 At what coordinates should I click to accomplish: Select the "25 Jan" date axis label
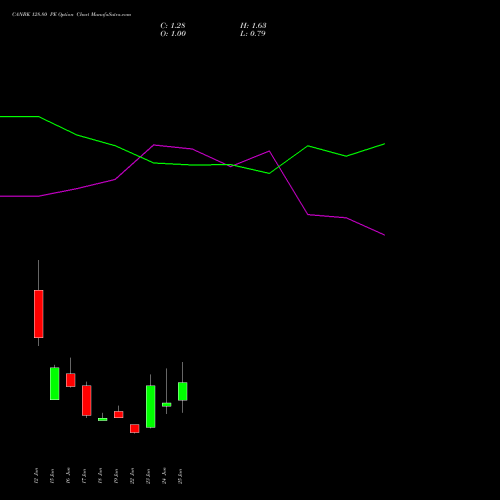[180, 476]
